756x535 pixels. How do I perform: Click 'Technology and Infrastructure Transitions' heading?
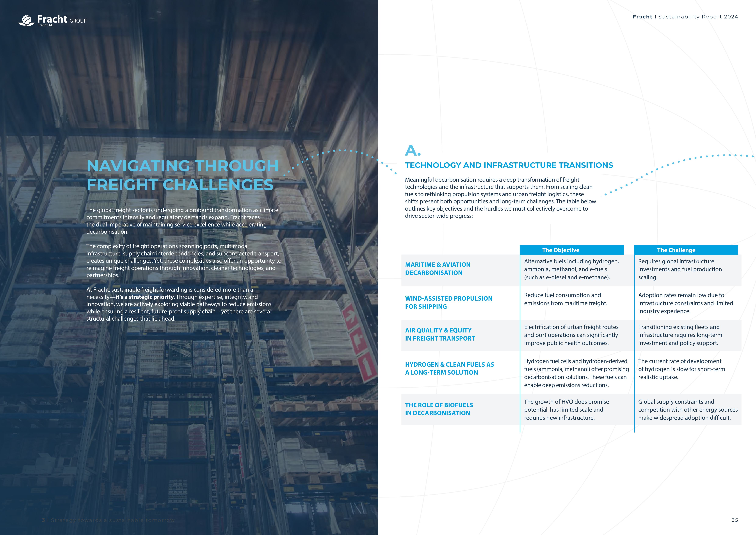pos(509,165)
